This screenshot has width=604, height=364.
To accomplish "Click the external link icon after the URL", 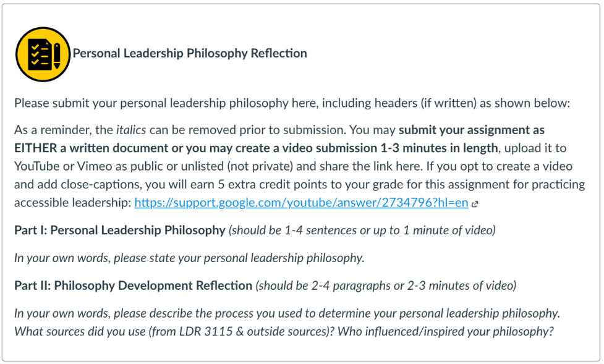I will tap(475, 204).
